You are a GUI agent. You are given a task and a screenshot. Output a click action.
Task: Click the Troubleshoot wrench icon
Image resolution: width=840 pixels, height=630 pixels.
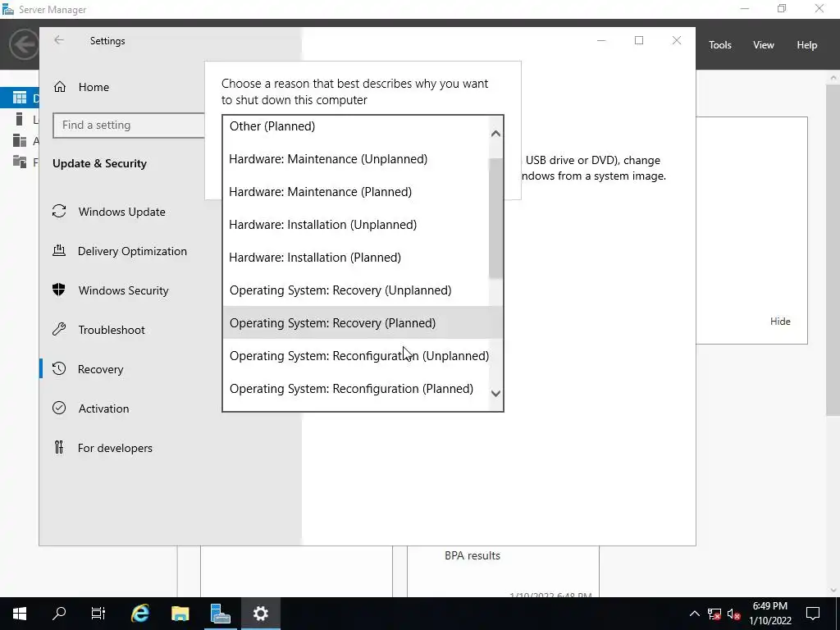click(x=59, y=329)
